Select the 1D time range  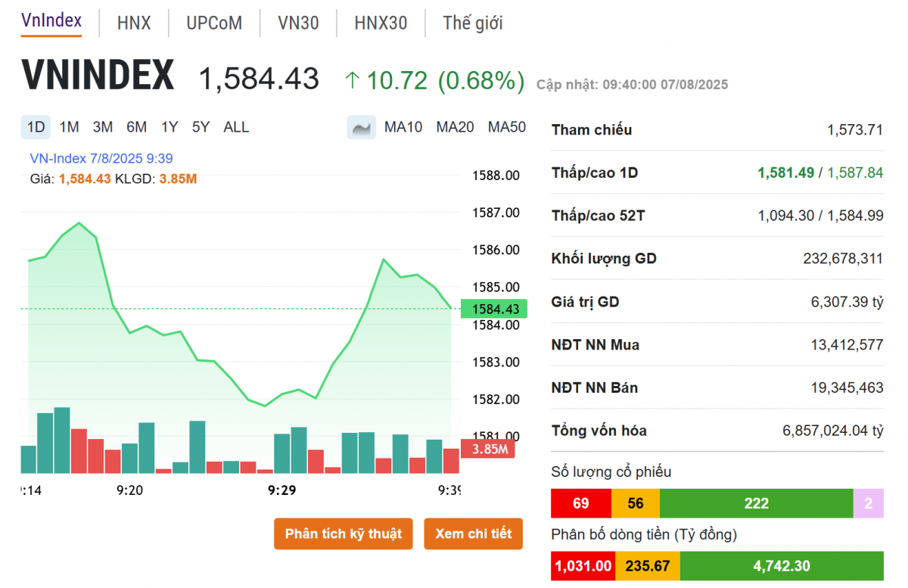(36, 127)
